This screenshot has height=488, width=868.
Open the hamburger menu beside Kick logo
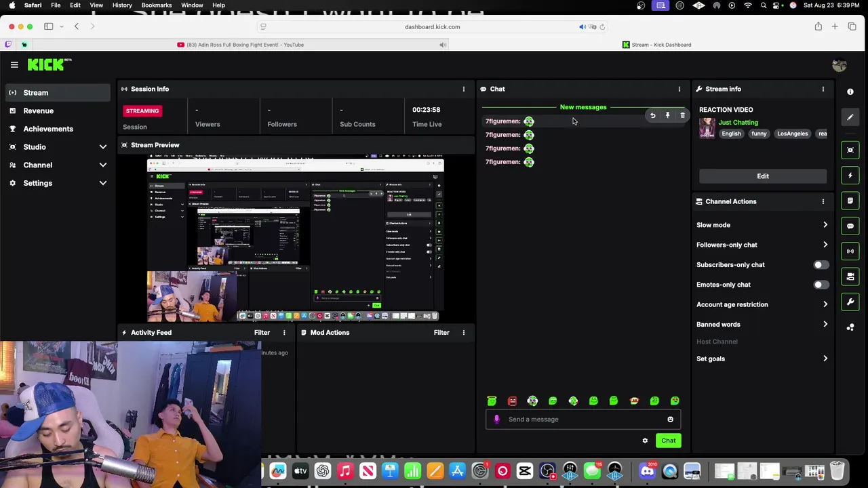[x=14, y=64]
